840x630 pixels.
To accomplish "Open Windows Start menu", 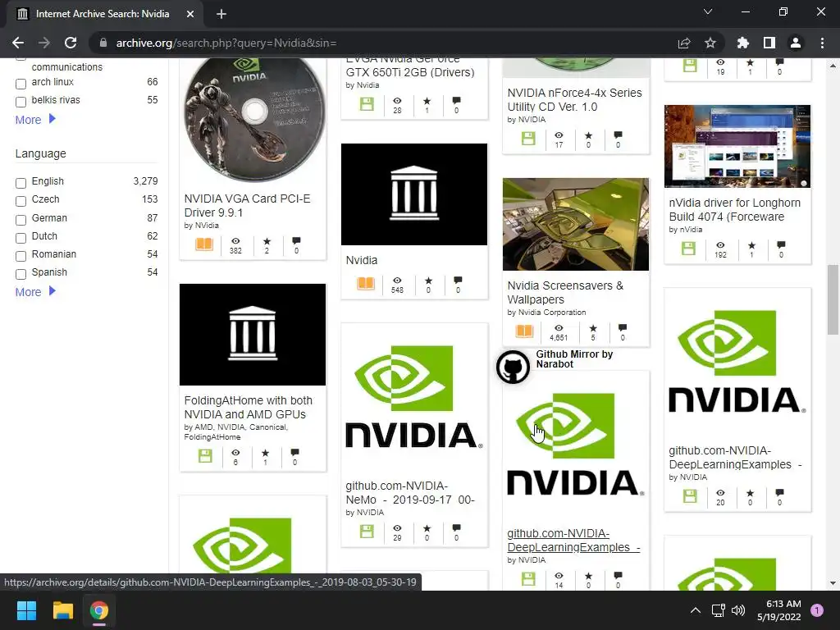I will [x=26, y=610].
